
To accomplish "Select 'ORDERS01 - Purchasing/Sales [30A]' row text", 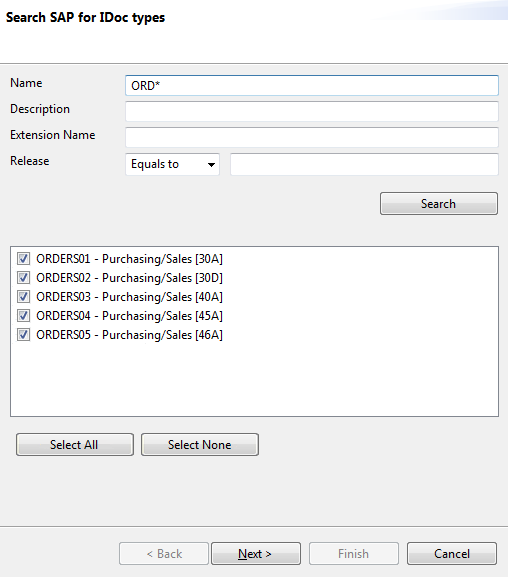I will (x=130, y=259).
